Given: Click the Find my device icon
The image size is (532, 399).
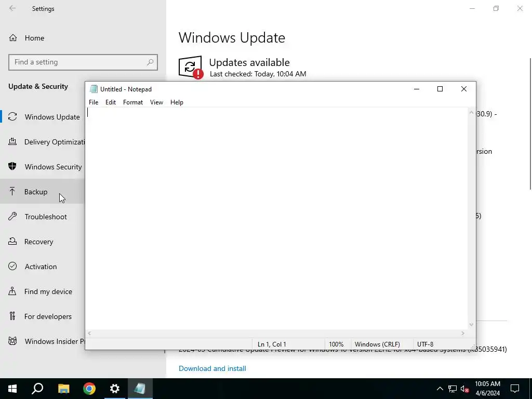Looking at the screenshot, I should (x=12, y=291).
